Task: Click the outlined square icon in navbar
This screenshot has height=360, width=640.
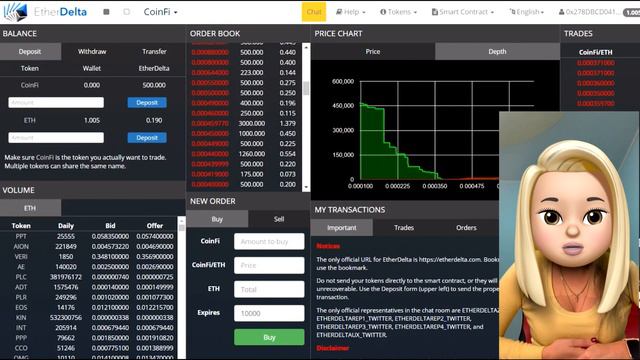Action: (127, 12)
